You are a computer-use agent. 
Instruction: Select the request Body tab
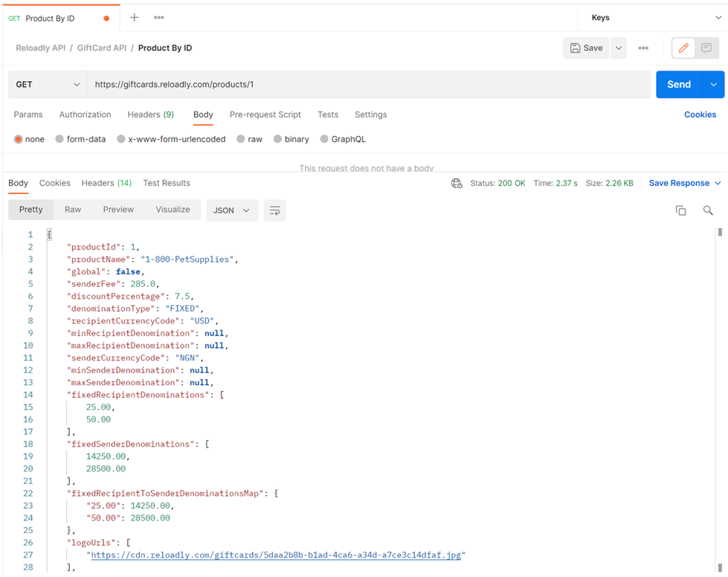click(203, 115)
